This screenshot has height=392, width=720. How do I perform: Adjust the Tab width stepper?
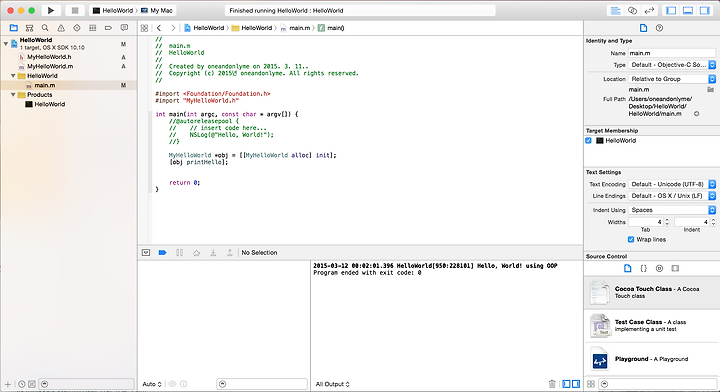coord(667,222)
